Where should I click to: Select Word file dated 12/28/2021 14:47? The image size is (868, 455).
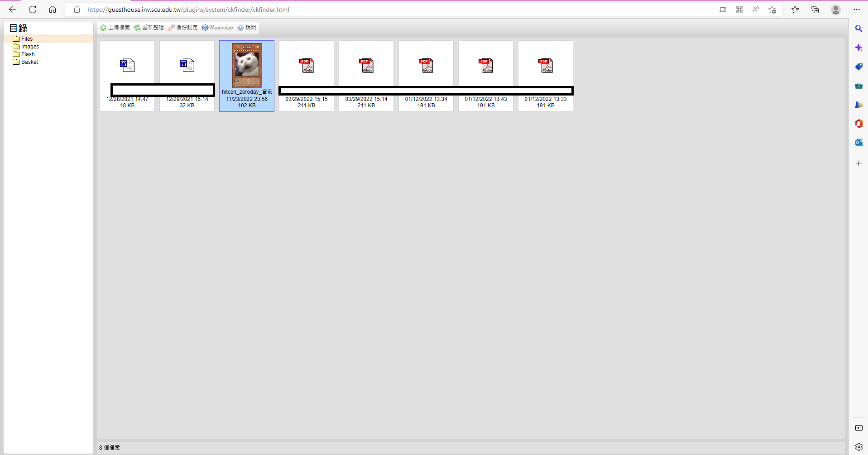pyautogui.click(x=127, y=76)
